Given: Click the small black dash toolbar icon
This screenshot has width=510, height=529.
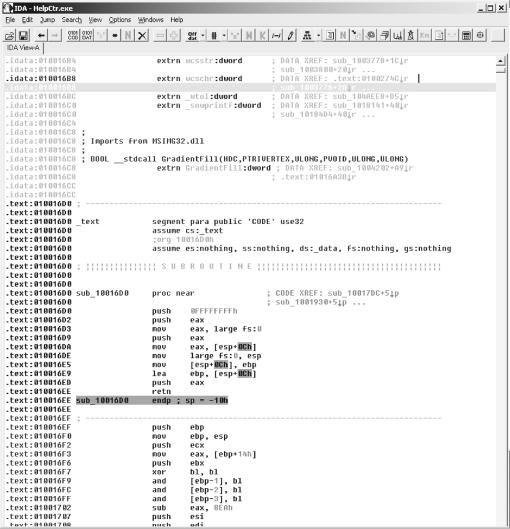Looking at the screenshot, I should 115,35.
